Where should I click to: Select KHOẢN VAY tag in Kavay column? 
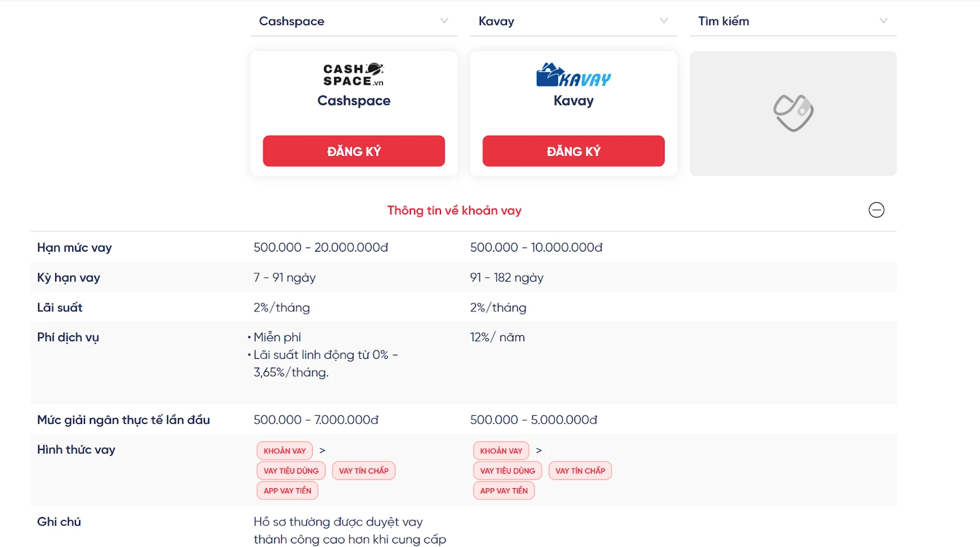click(501, 451)
